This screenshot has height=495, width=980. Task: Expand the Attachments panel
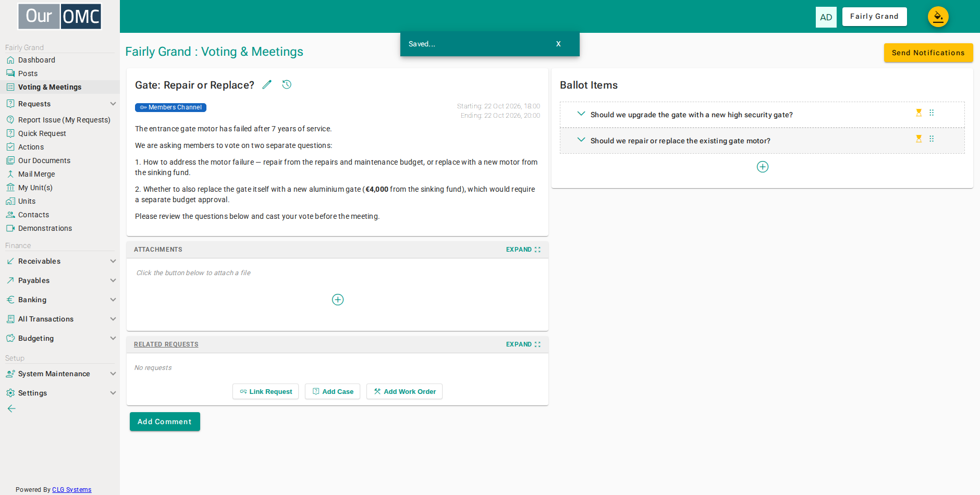(x=523, y=250)
